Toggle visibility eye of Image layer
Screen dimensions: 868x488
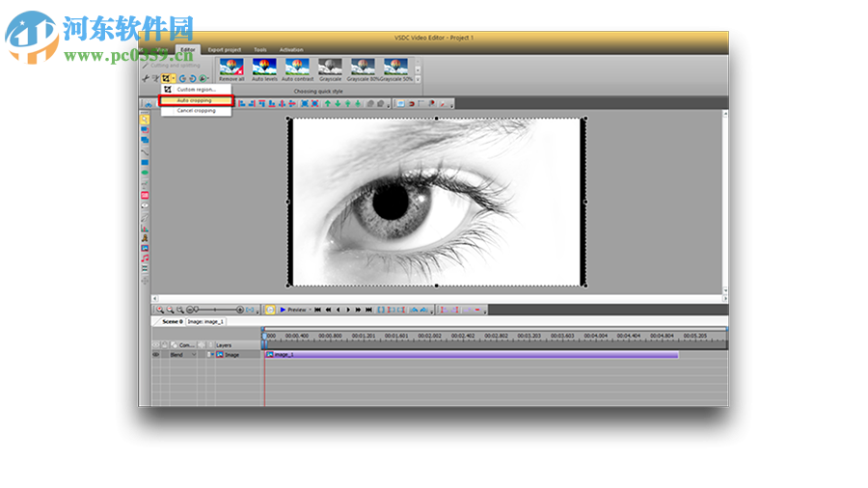tap(155, 355)
